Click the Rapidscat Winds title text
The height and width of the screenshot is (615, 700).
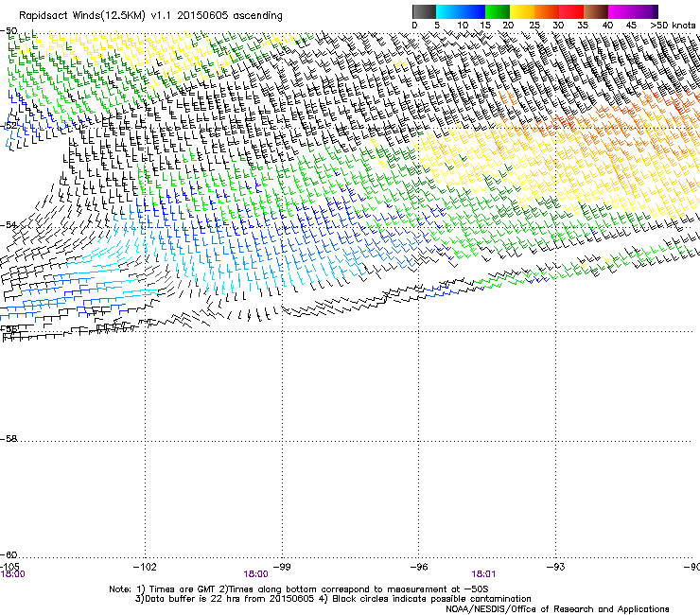pyautogui.click(x=150, y=16)
